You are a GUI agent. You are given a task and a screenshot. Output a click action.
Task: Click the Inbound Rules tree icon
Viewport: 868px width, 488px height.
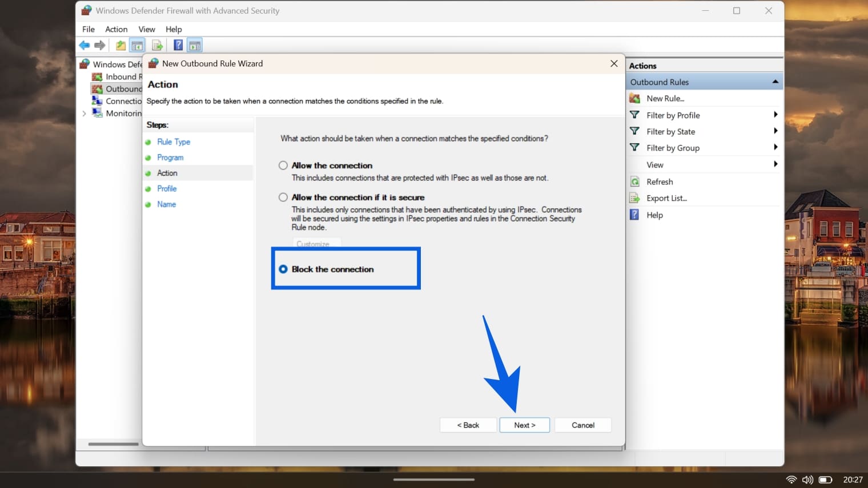(x=97, y=76)
